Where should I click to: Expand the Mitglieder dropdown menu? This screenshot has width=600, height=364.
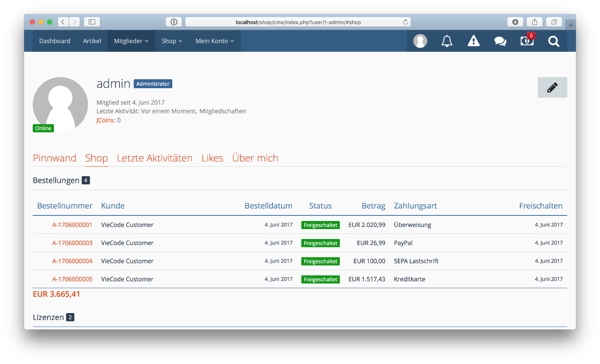pyautogui.click(x=131, y=41)
